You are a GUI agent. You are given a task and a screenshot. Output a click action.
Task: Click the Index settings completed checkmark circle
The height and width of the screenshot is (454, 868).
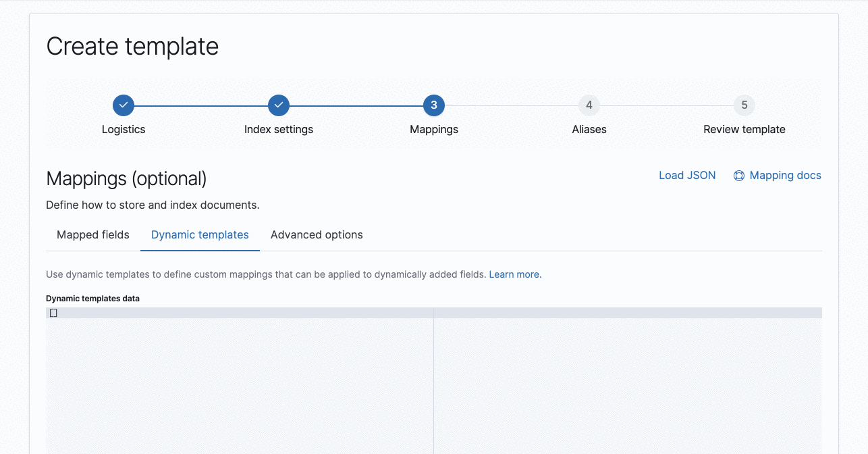point(279,105)
